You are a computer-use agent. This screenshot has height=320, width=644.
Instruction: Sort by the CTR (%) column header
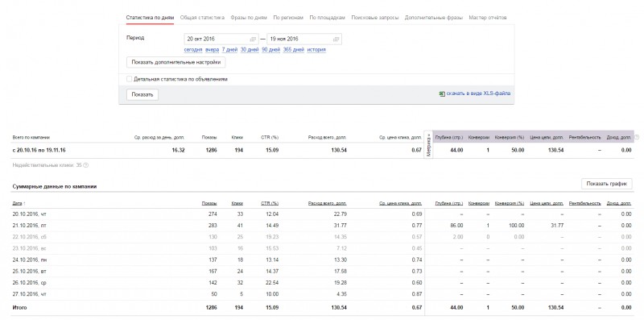[x=270, y=203]
